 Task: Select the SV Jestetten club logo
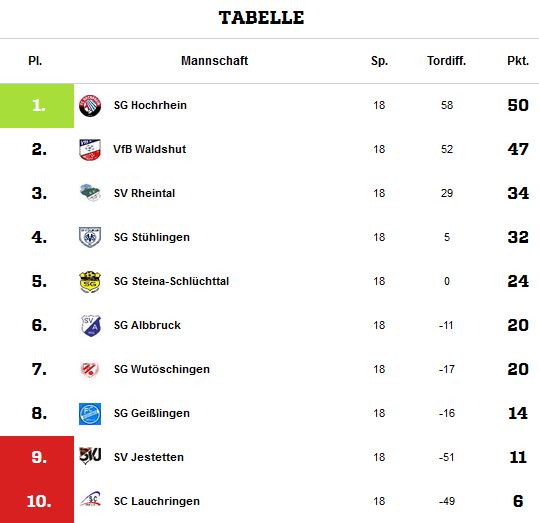[90, 456]
